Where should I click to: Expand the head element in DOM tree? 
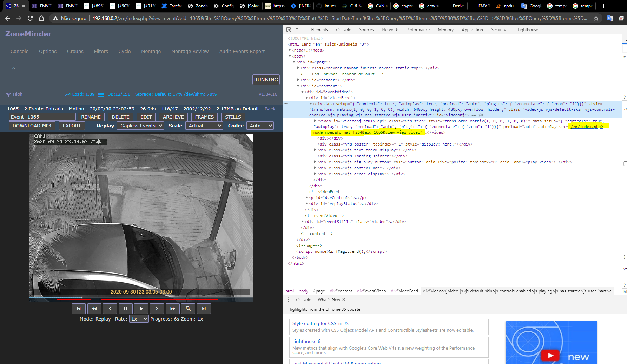click(x=290, y=50)
